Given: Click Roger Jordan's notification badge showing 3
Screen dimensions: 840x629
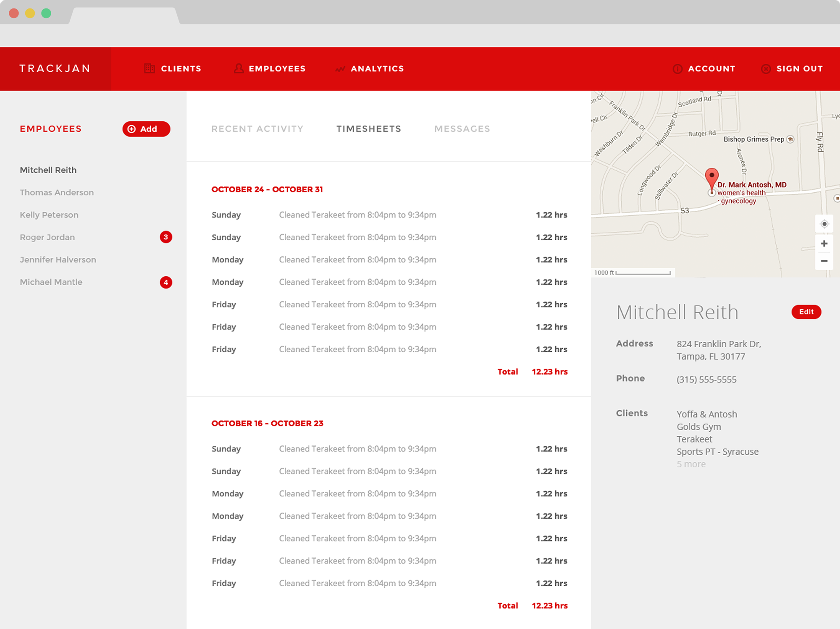Looking at the screenshot, I should click(166, 237).
